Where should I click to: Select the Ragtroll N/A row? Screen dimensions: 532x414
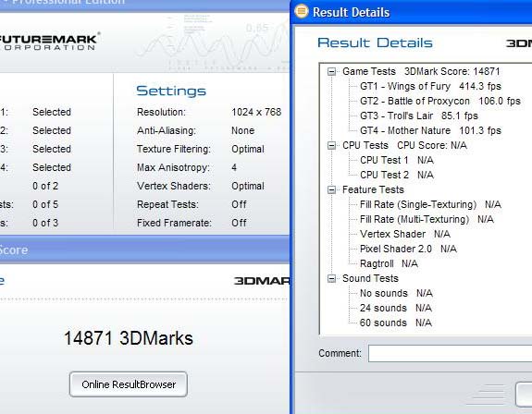coord(389,264)
